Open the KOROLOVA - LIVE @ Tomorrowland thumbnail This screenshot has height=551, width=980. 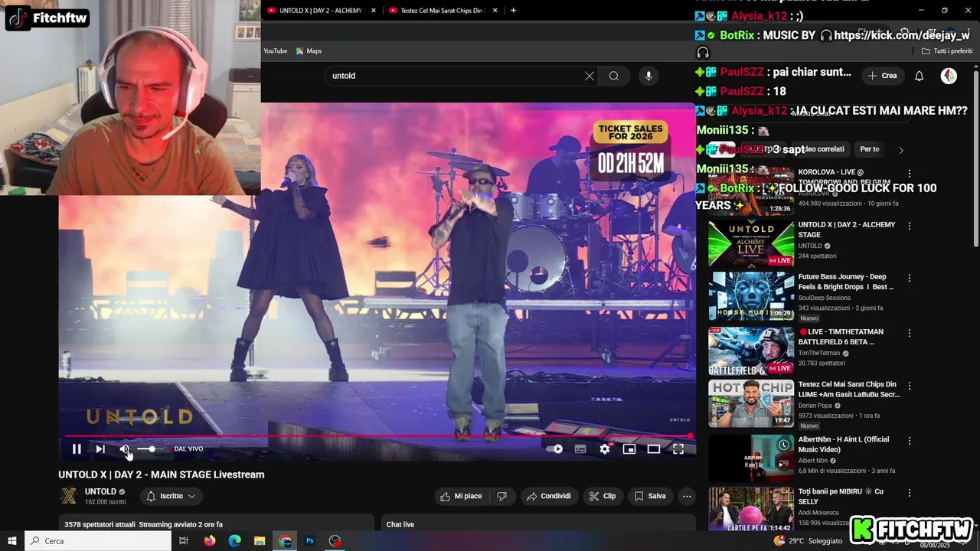click(751, 191)
